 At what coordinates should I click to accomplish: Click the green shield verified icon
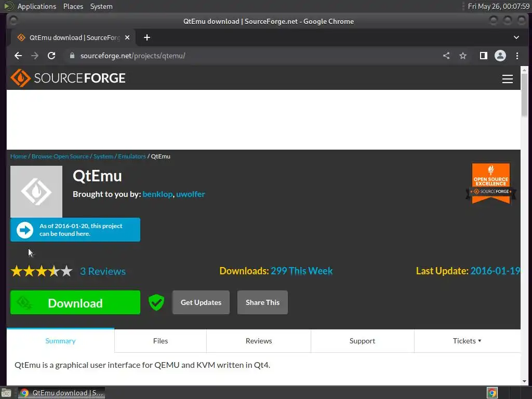pyautogui.click(x=156, y=302)
